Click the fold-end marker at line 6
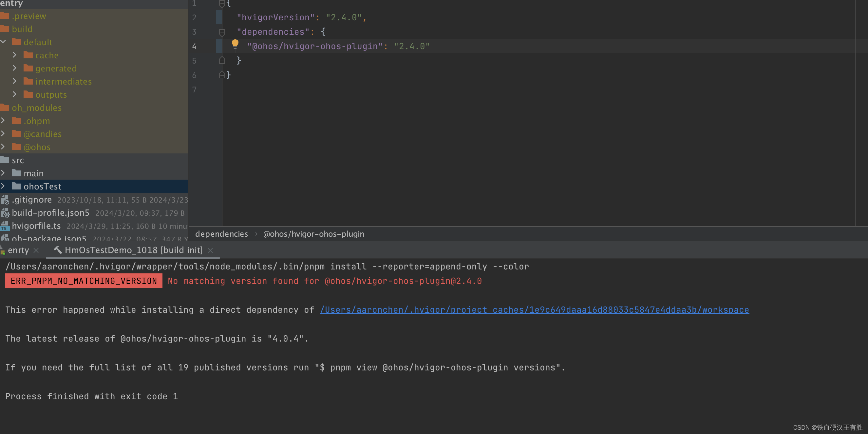This screenshot has height=434, width=868. pos(222,74)
